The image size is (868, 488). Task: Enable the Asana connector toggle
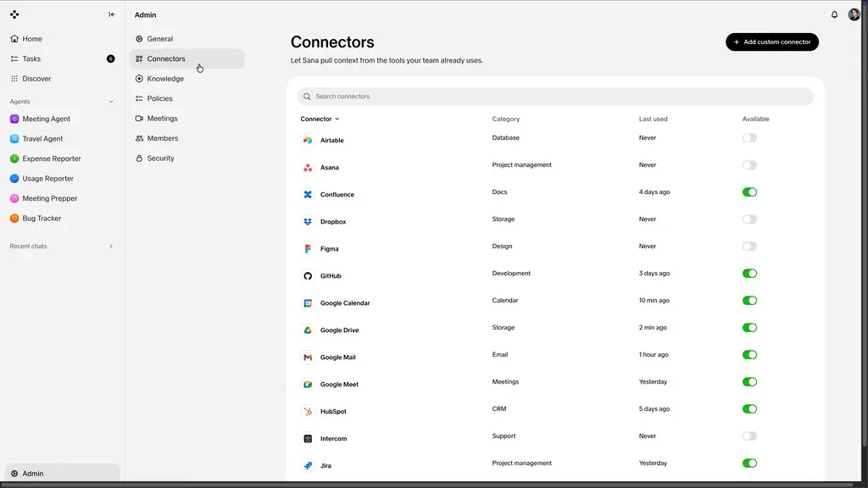point(749,165)
